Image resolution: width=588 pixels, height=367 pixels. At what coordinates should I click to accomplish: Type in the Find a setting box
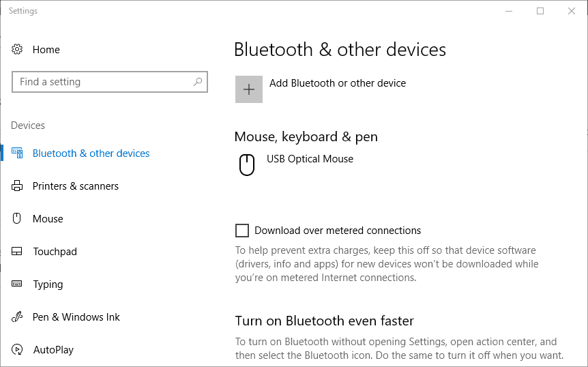(x=102, y=82)
